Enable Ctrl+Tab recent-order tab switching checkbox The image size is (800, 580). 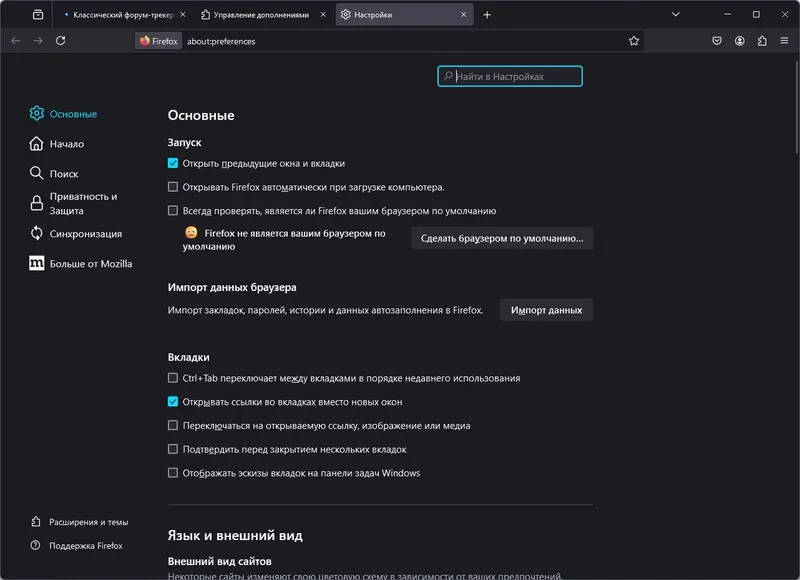173,378
